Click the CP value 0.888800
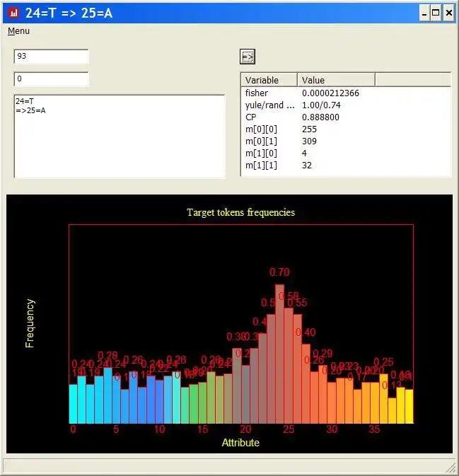Viewport: 459px width, 476px height. pyautogui.click(x=320, y=117)
